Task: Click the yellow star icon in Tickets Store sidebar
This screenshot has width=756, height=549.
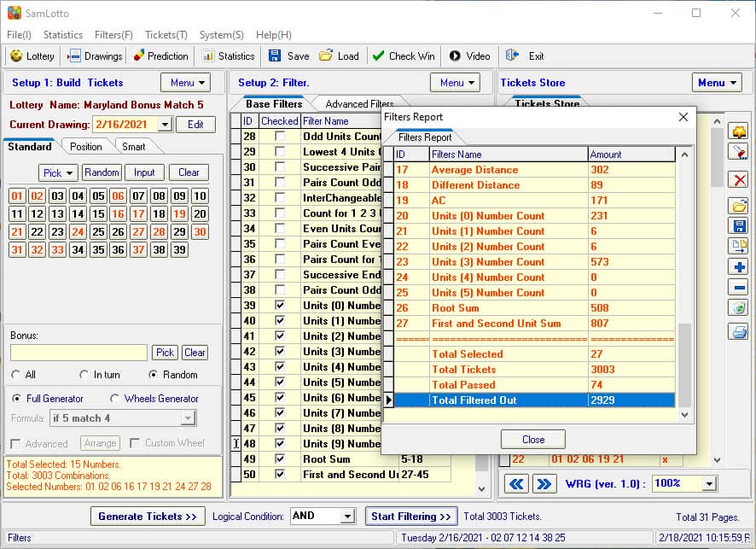Action: pos(739,131)
